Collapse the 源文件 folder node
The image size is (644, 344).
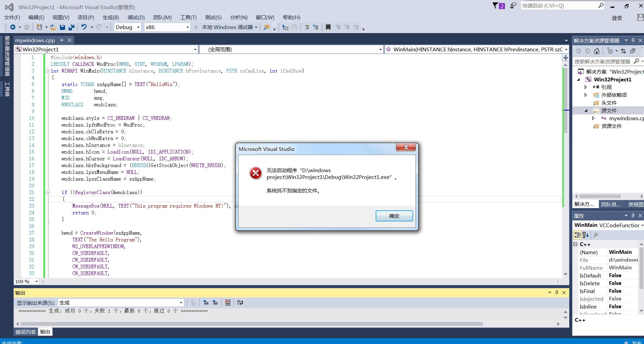[x=586, y=110]
